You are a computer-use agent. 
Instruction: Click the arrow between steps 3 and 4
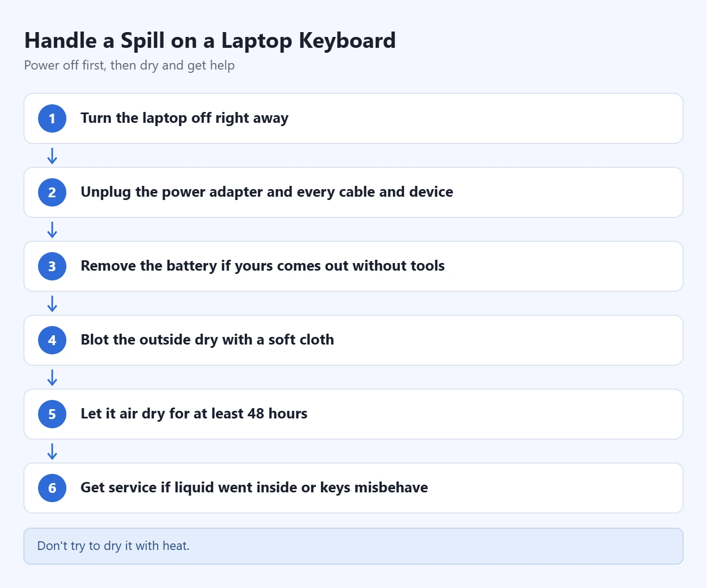[x=52, y=304]
